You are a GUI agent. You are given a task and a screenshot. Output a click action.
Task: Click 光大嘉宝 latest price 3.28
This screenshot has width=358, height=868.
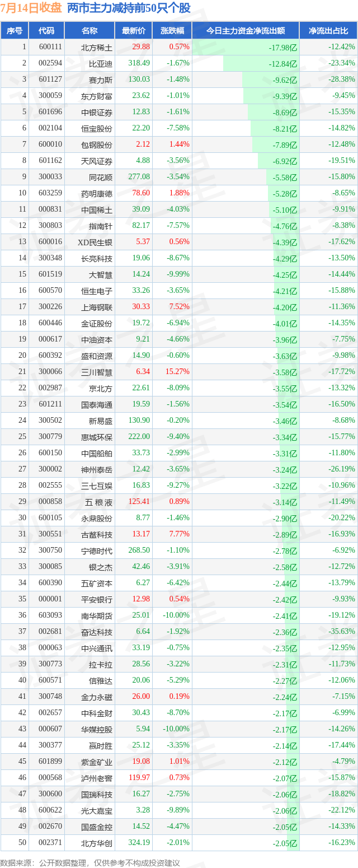tap(143, 810)
